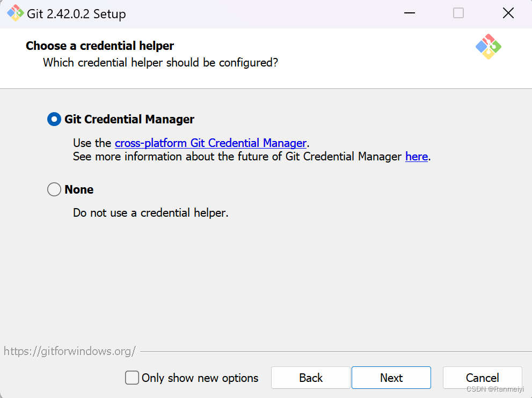Screen dimensions: 532x398
Task: Click the greyed-out maximize window button
Action: coord(458,13)
